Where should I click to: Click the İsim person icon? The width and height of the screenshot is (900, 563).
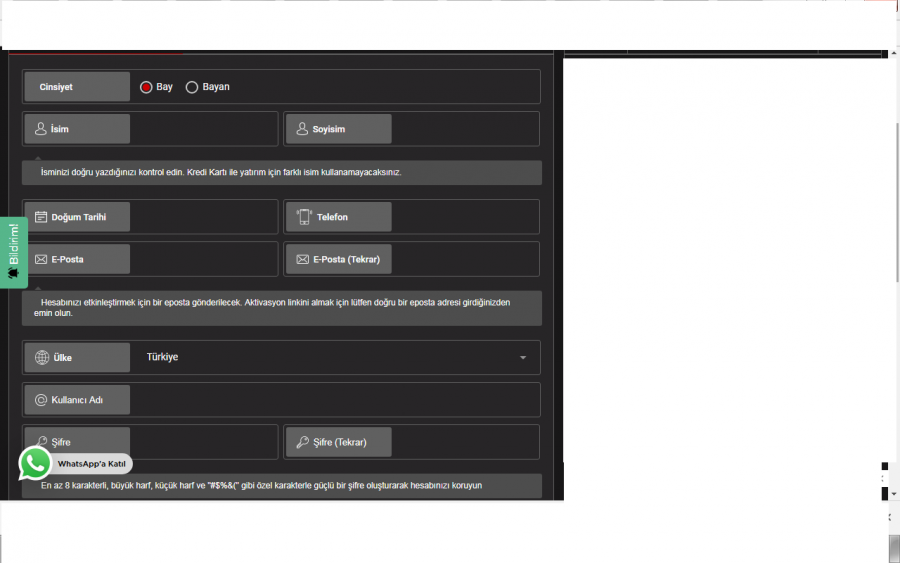[x=40, y=129]
